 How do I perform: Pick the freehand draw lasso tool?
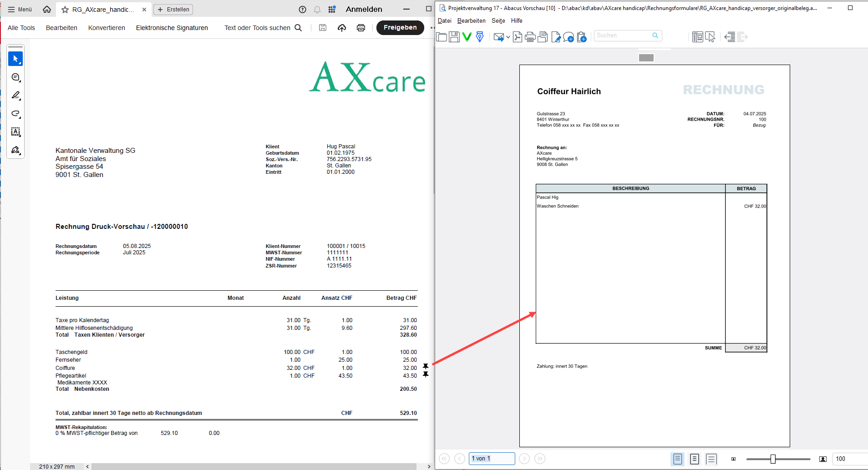coord(15,114)
